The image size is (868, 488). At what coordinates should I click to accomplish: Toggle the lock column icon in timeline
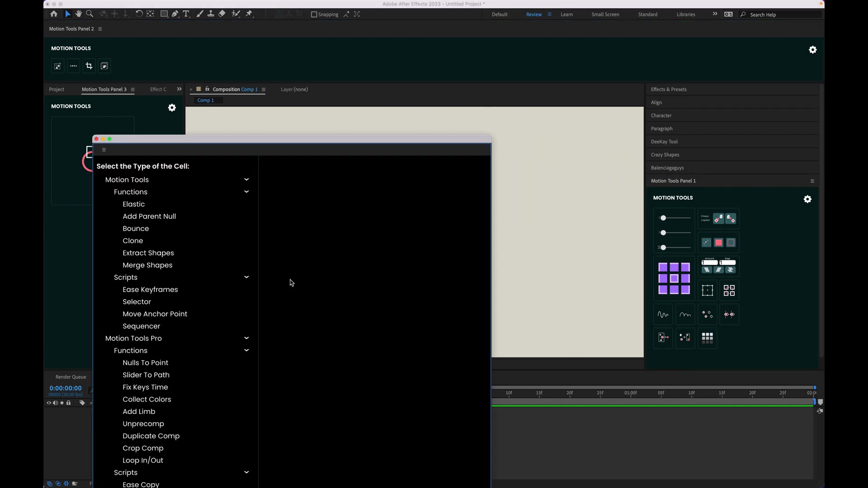coord(69,403)
